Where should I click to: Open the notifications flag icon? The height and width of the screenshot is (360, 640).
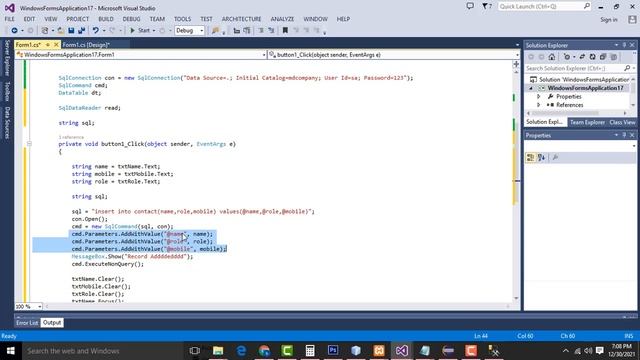[487, 6]
